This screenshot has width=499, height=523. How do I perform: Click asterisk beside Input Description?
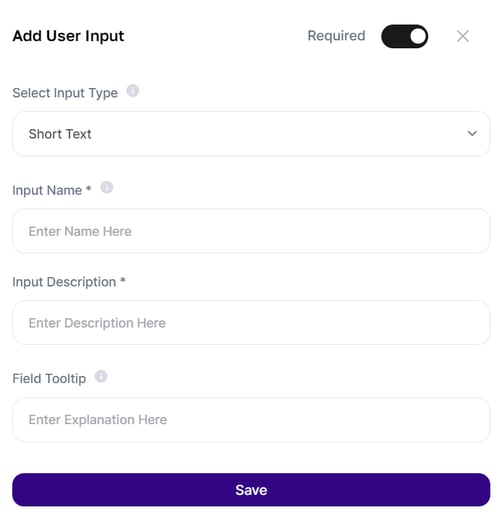123,280
